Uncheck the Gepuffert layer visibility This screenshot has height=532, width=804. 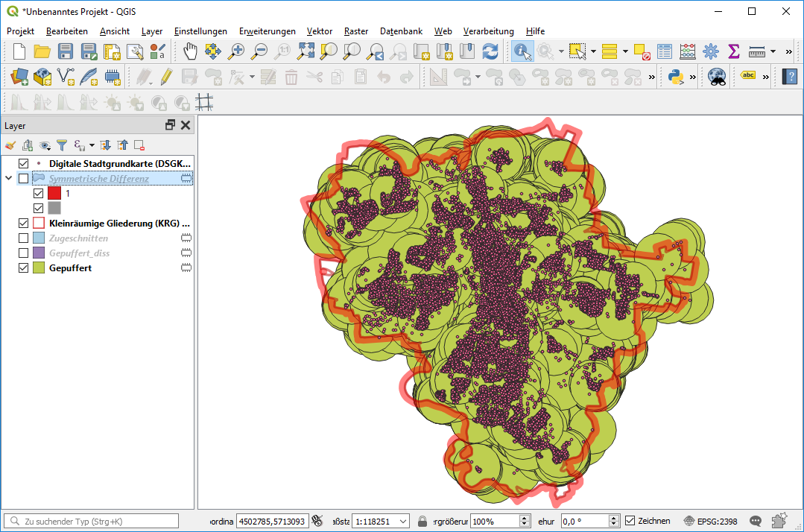(23, 268)
